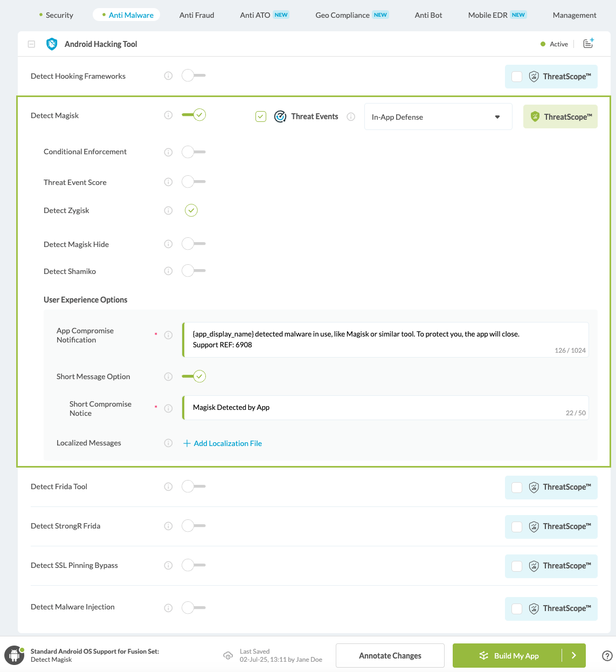The width and height of the screenshot is (616, 672).
Task: Click the eye icon beside Last Saved
Action: [228, 655]
